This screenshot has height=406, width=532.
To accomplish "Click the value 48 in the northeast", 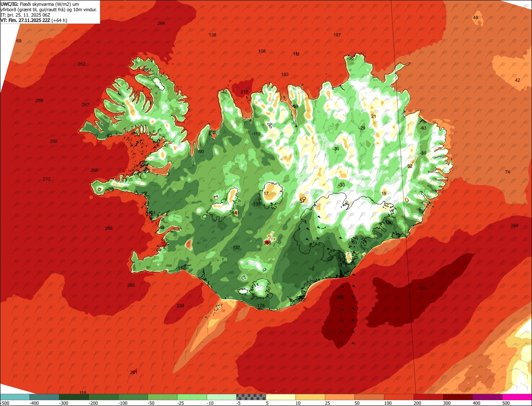I will (475, 17).
